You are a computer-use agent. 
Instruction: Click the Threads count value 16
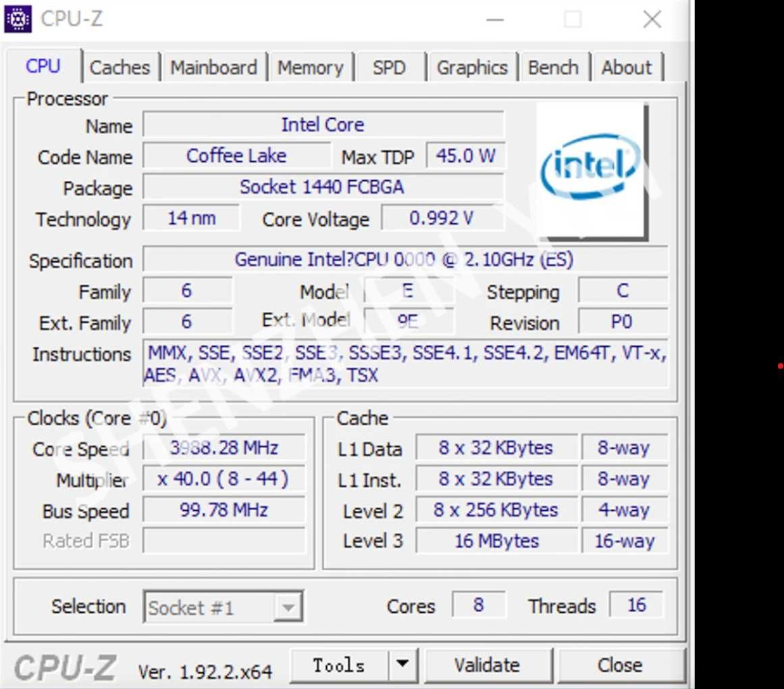click(x=637, y=605)
